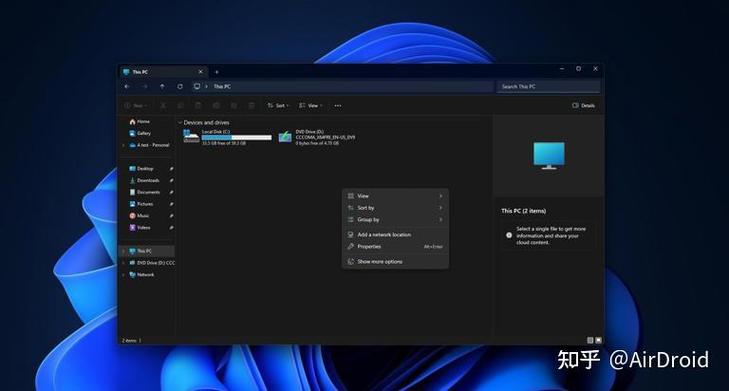The height and width of the screenshot is (391, 729).
Task: Open Group by submenu in context menu
Action: pos(395,219)
